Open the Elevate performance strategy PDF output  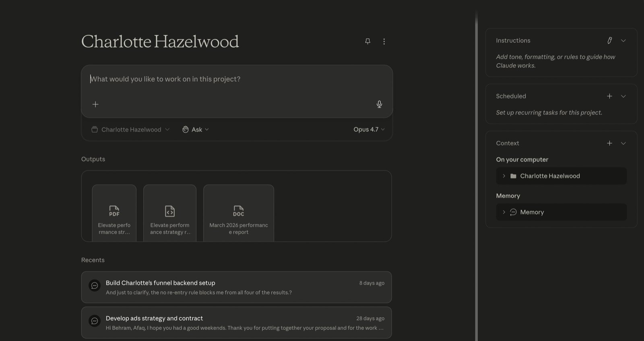click(x=114, y=213)
